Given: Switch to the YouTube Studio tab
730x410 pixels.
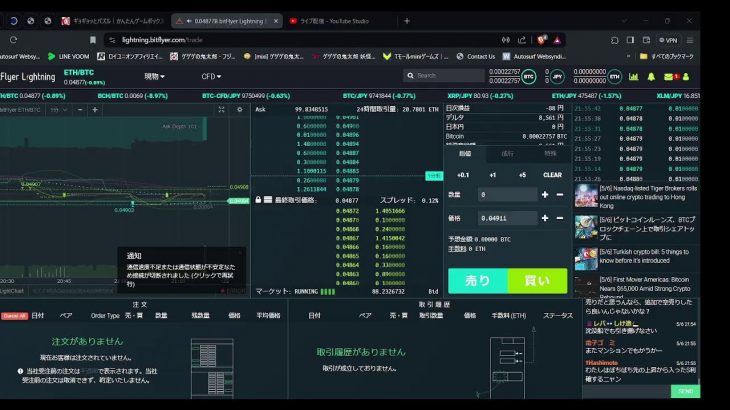Looking at the screenshot, I should click(333, 21).
